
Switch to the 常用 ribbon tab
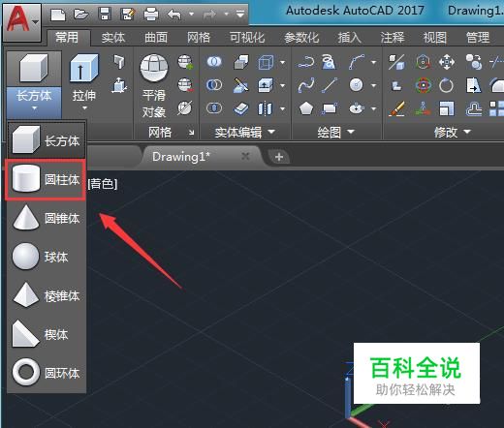(67, 38)
